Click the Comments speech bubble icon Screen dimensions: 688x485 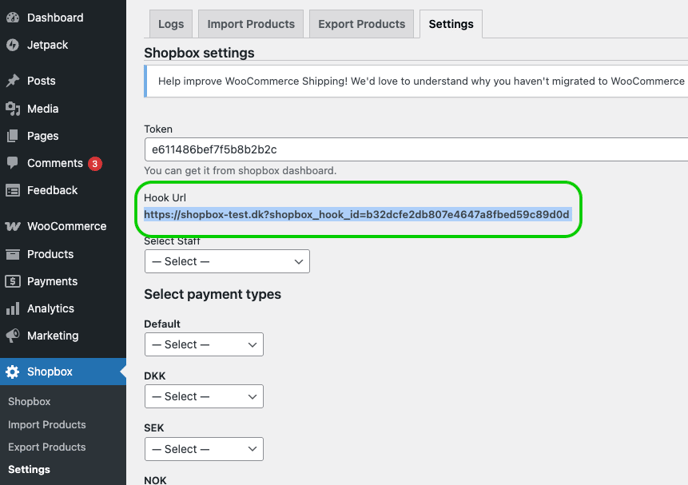12,163
